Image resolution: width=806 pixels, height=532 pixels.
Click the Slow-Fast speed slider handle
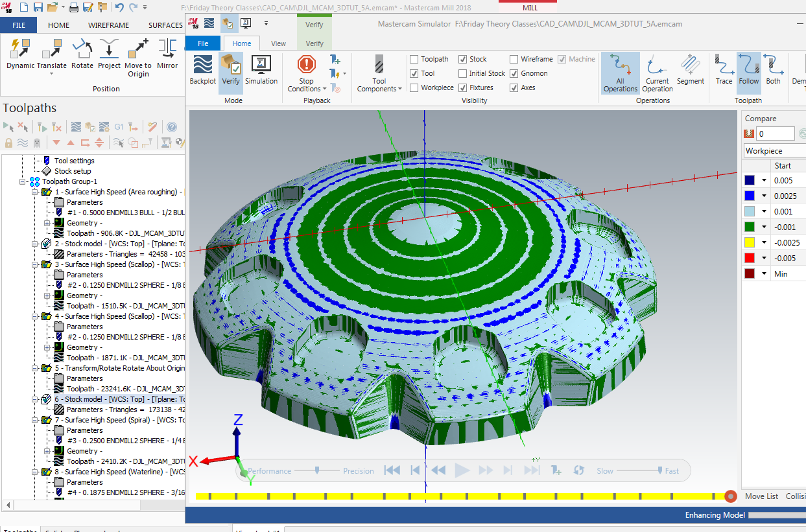point(660,470)
